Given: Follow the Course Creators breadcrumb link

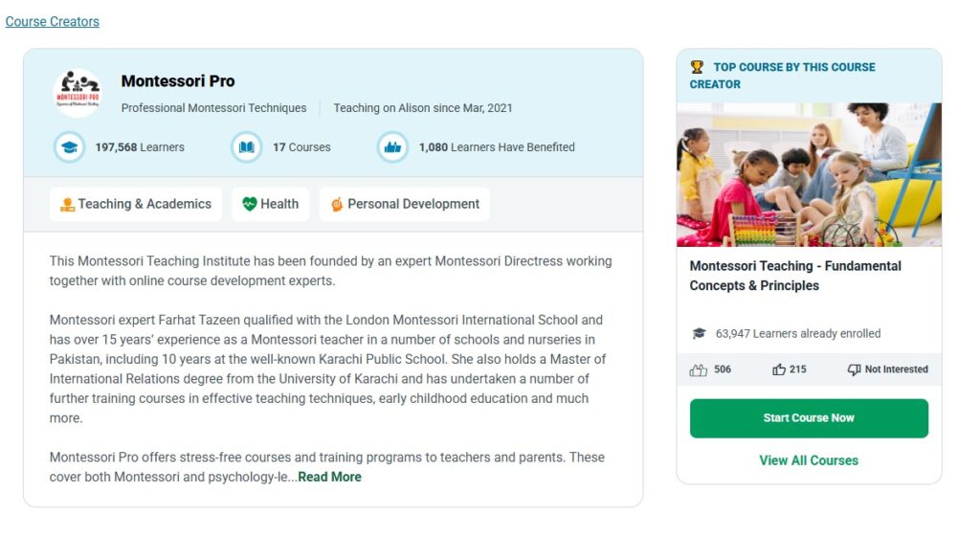Looking at the screenshot, I should (53, 21).
